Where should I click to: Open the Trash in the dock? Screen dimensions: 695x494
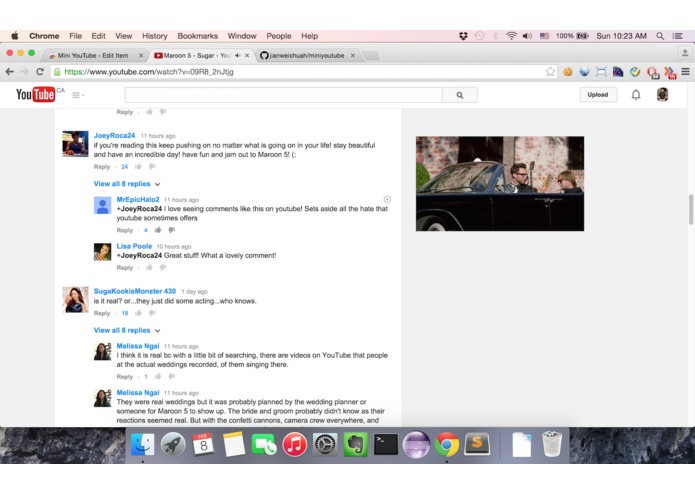[x=552, y=444]
